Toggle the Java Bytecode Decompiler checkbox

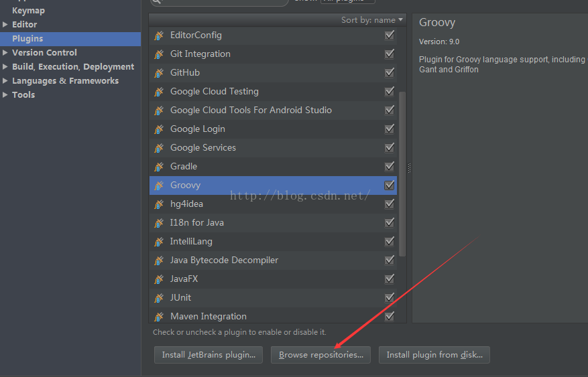[390, 260]
